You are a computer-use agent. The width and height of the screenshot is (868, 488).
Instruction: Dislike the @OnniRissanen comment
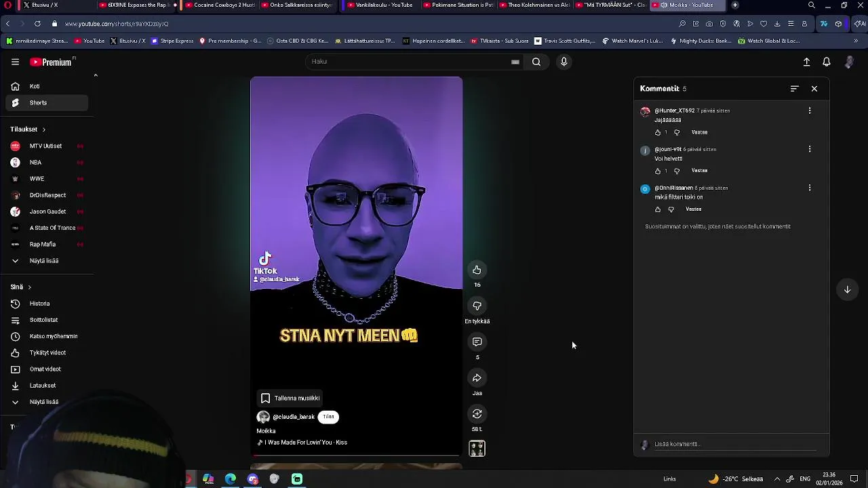pos(671,209)
